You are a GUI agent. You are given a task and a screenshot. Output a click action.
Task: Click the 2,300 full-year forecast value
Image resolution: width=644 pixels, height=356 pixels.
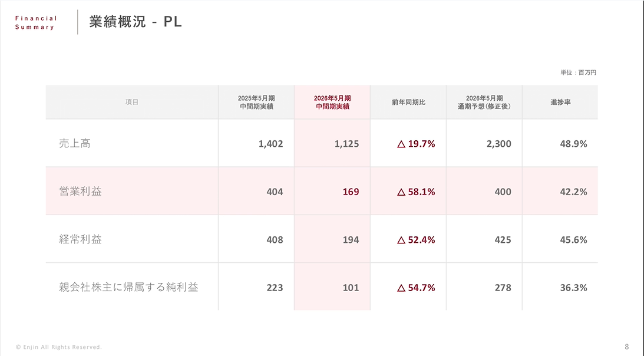click(500, 144)
